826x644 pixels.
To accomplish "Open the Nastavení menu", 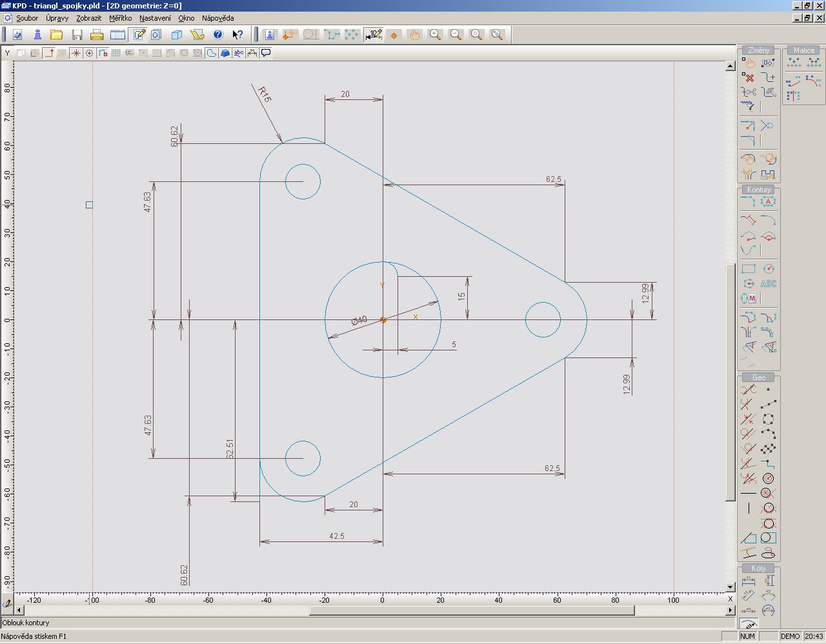I will [x=155, y=18].
